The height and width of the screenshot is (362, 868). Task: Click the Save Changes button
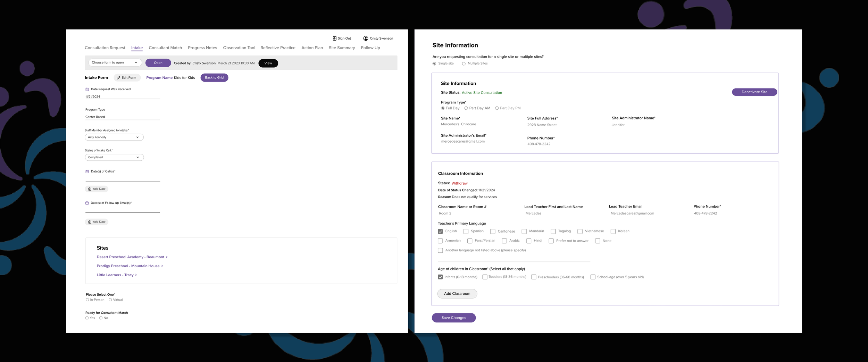(454, 318)
